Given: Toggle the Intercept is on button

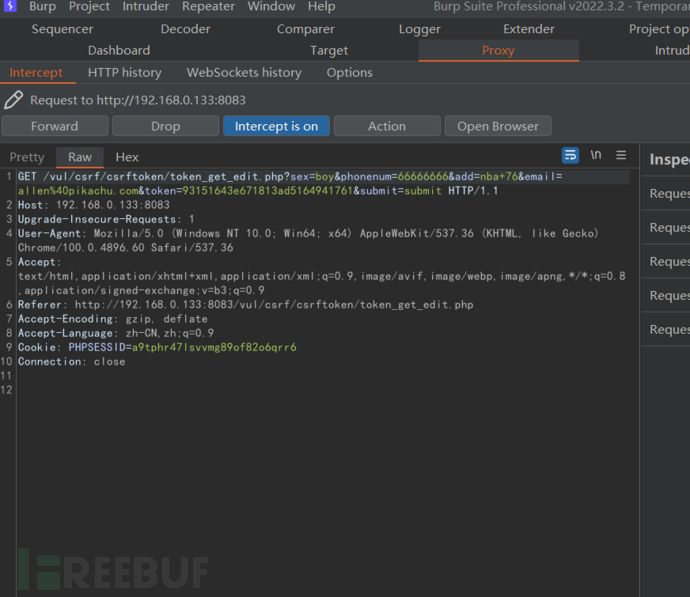Looking at the screenshot, I should tap(276, 126).
